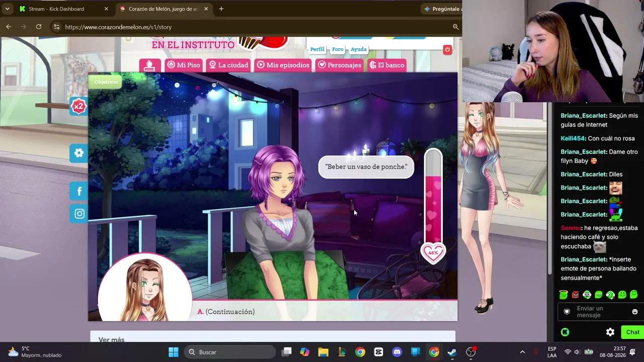This screenshot has width=644, height=362.
Task: Click the "EN EL INSTITUTO" logo text
Action: (193, 45)
